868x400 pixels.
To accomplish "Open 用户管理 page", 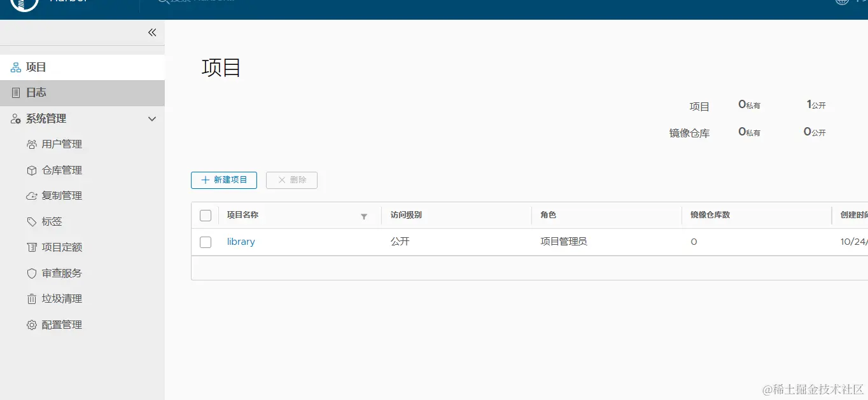I will [x=62, y=144].
